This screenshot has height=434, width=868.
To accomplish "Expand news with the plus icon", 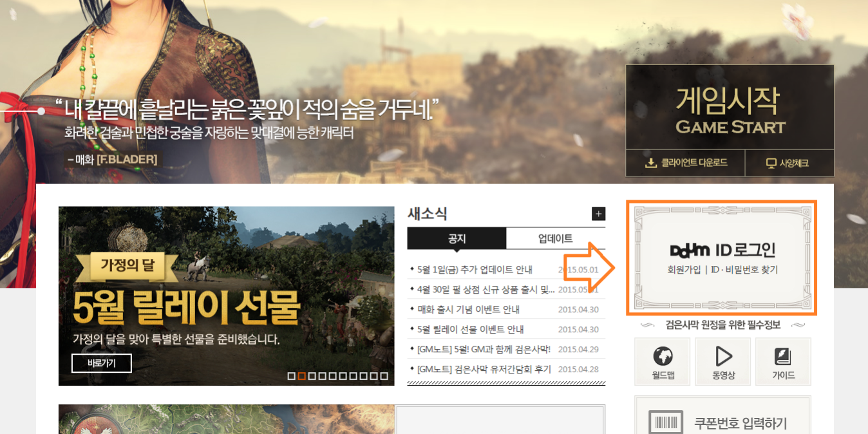I will 598,214.
